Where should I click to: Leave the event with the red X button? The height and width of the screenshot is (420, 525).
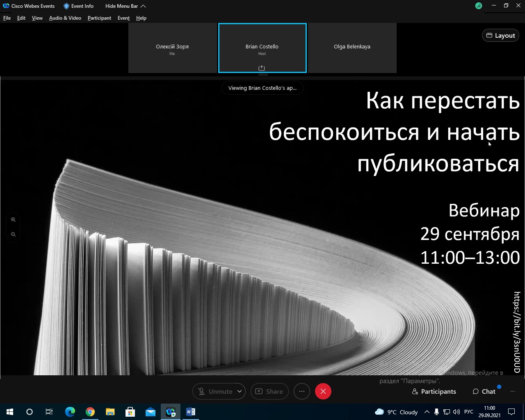323,391
